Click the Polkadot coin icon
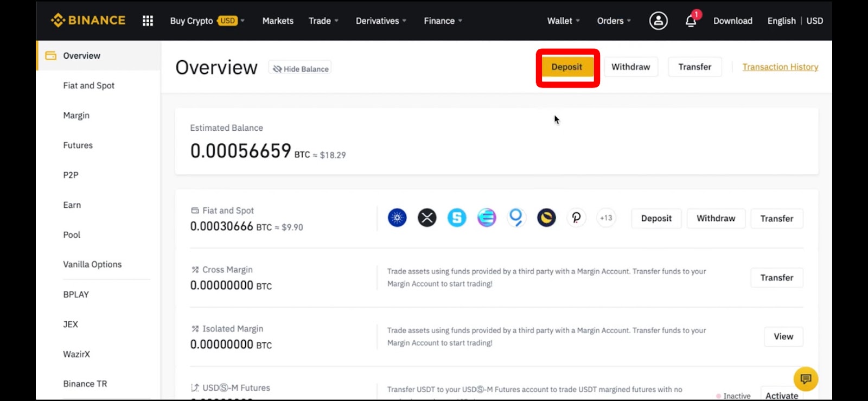The image size is (868, 401). (576, 218)
